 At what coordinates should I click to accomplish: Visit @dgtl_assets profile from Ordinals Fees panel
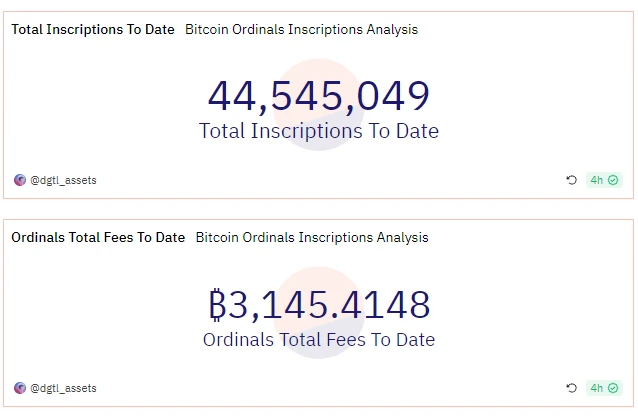63,388
